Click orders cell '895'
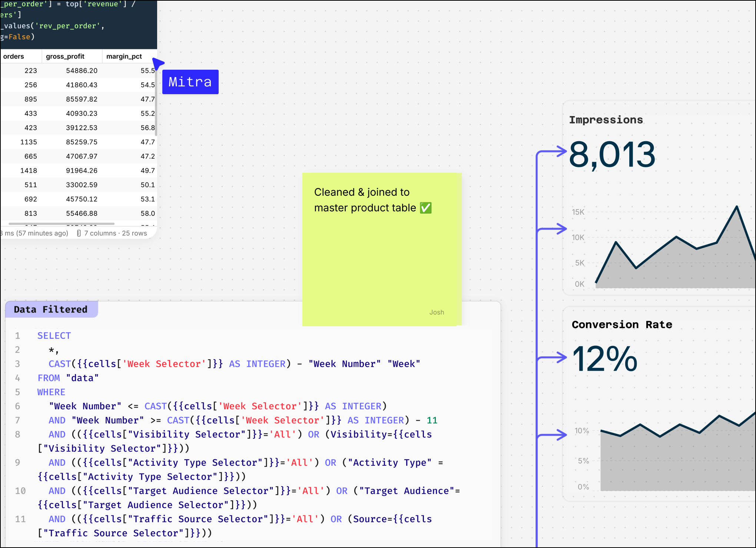 31,99
